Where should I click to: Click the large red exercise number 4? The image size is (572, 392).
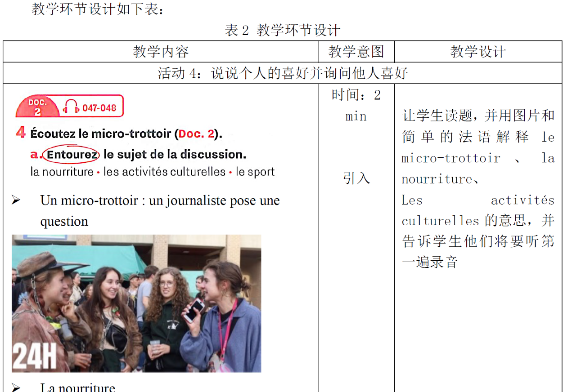click(x=21, y=133)
